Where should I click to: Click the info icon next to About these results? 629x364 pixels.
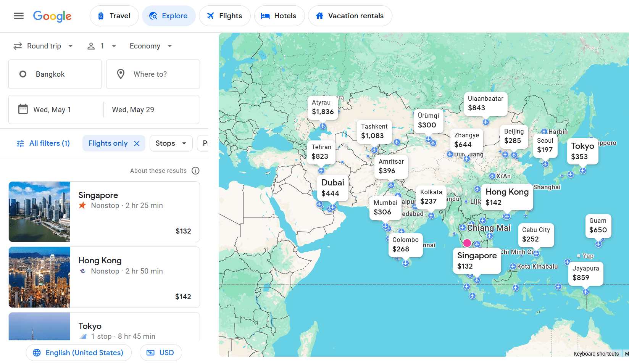[x=195, y=171]
